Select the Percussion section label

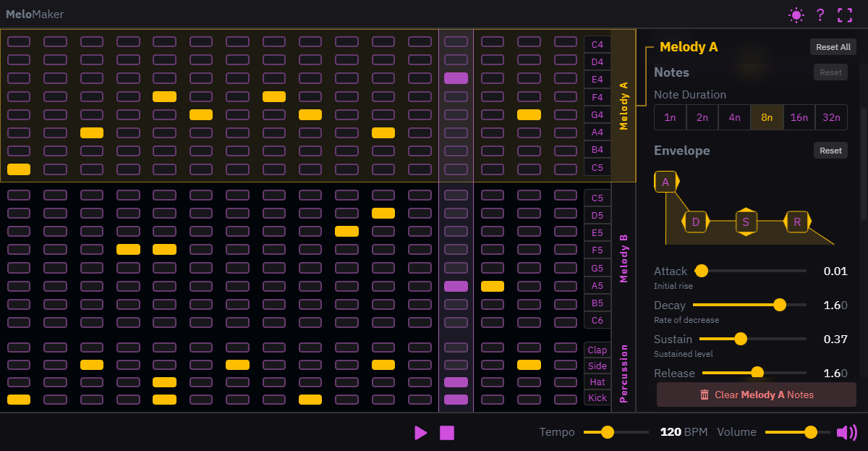pyautogui.click(x=624, y=374)
